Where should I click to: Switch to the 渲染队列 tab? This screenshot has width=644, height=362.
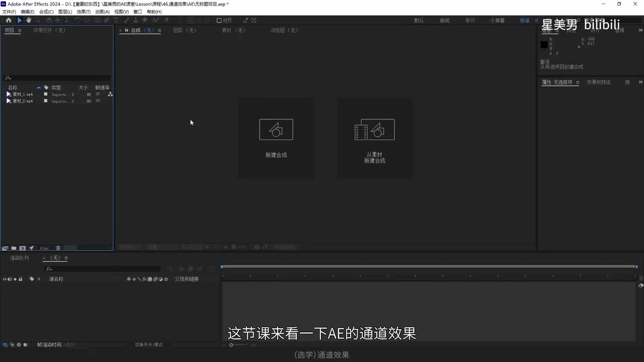coord(19,258)
